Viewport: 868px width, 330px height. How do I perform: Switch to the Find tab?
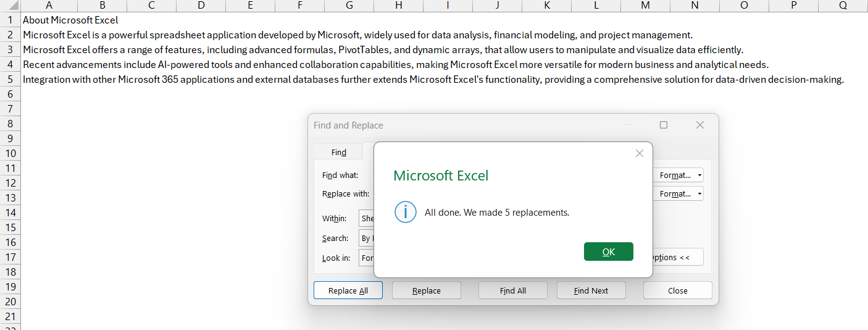point(339,152)
